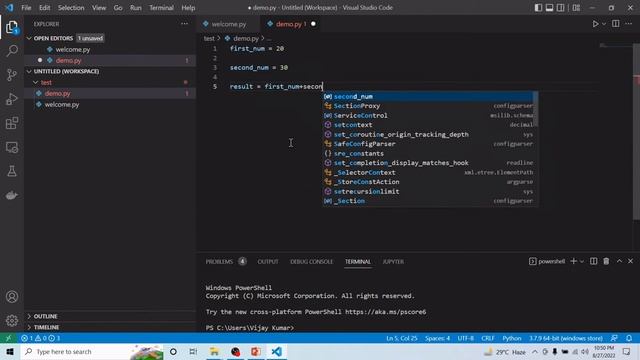Kill terminal trash icon

coord(606,261)
